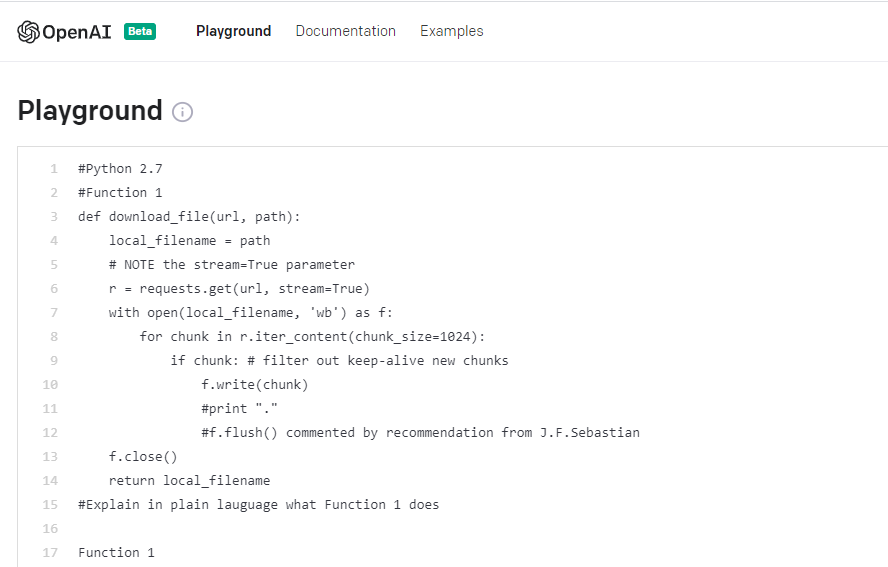Click the 'local_filename = path' line

(x=190, y=241)
